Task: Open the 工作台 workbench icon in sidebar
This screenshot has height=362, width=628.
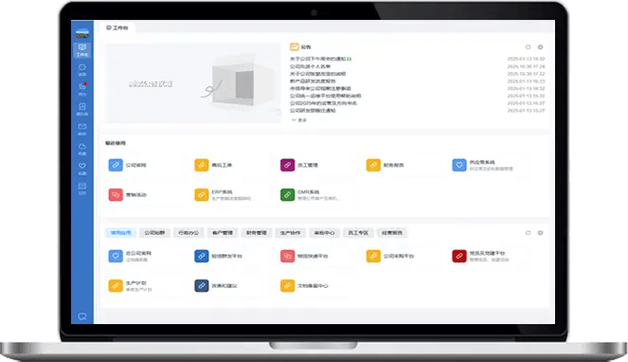Action: click(82, 50)
